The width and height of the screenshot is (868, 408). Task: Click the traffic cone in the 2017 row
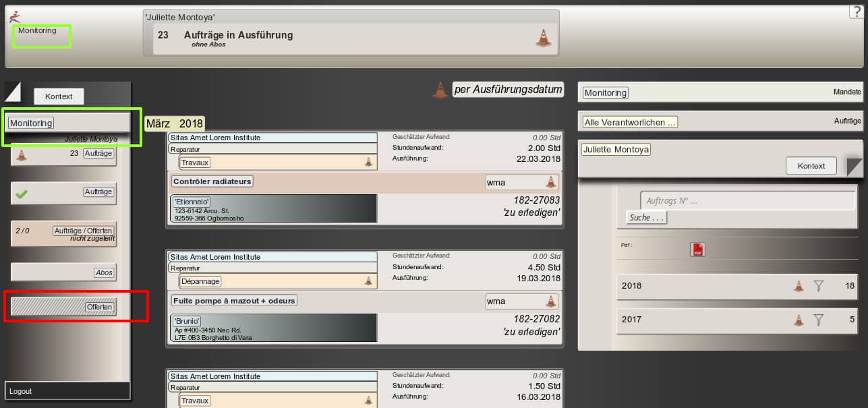click(x=799, y=320)
